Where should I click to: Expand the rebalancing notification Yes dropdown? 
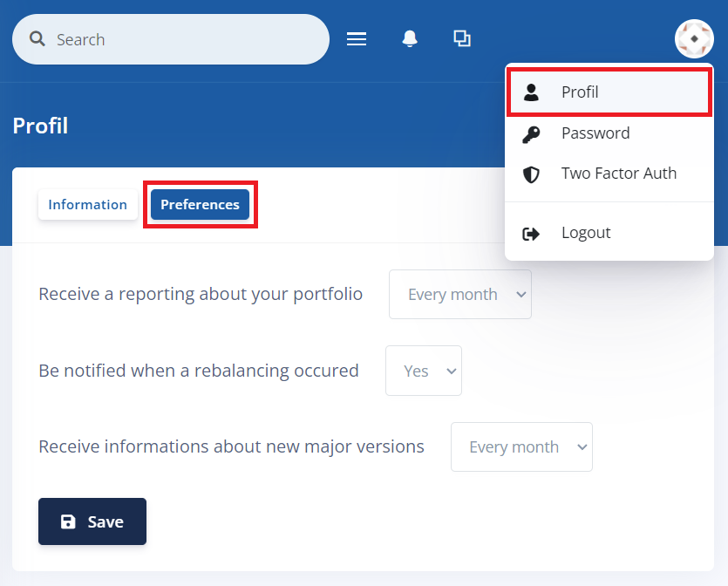coord(424,371)
